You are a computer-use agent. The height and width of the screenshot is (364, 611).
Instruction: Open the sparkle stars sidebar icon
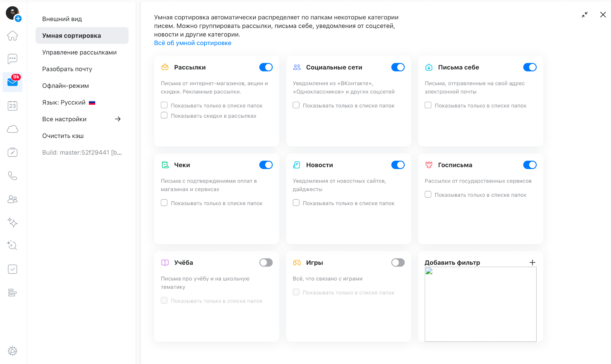pyautogui.click(x=13, y=222)
